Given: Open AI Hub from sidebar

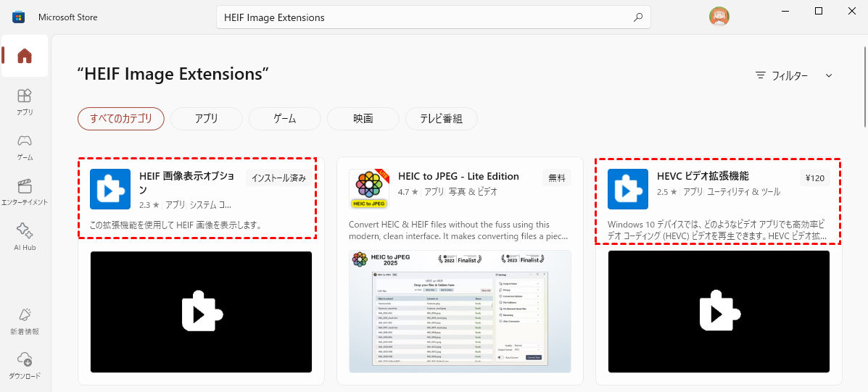Looking at the screenshot, I should (25, 237).
